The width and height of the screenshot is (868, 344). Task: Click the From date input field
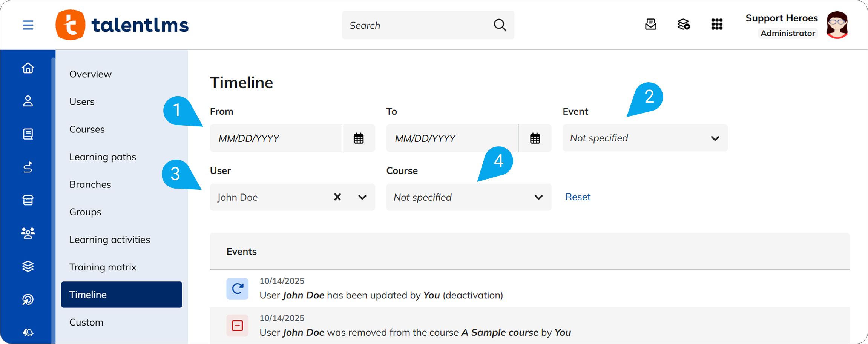276,138
